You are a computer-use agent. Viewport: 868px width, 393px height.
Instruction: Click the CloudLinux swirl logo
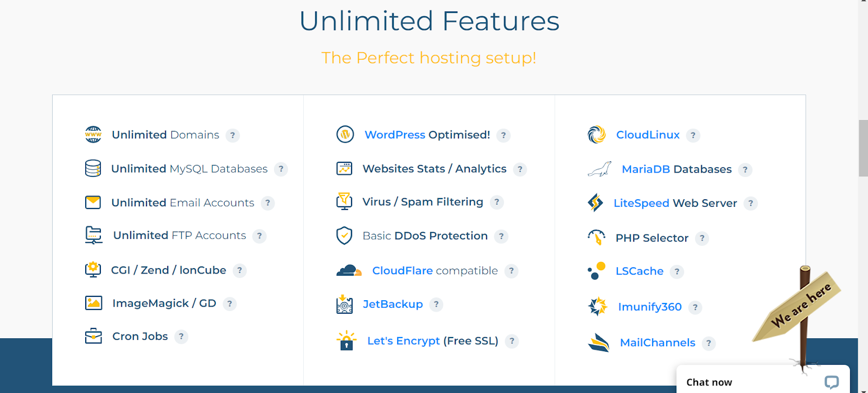click(597, 135)
